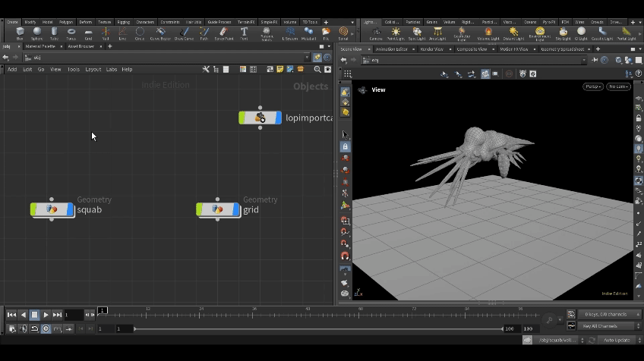Screen dimensions: 644x361
Task: Open the No cam camera dropdown
Action: pos(618,86)
